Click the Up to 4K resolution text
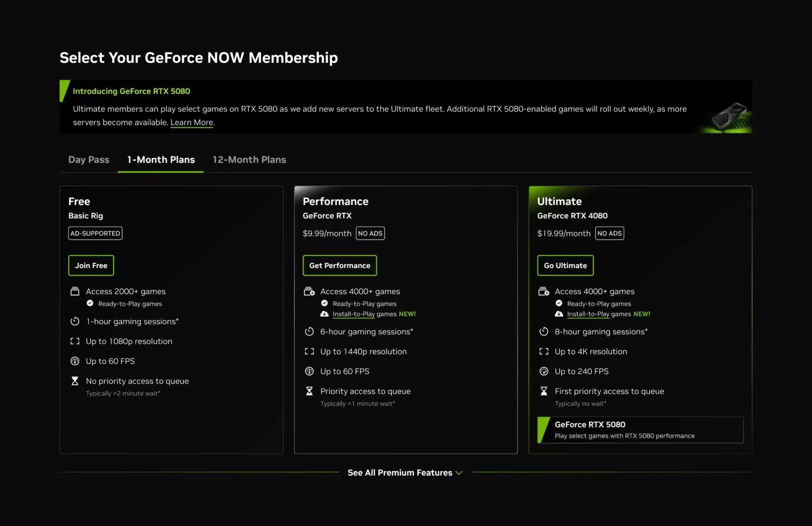 (591, 352)
